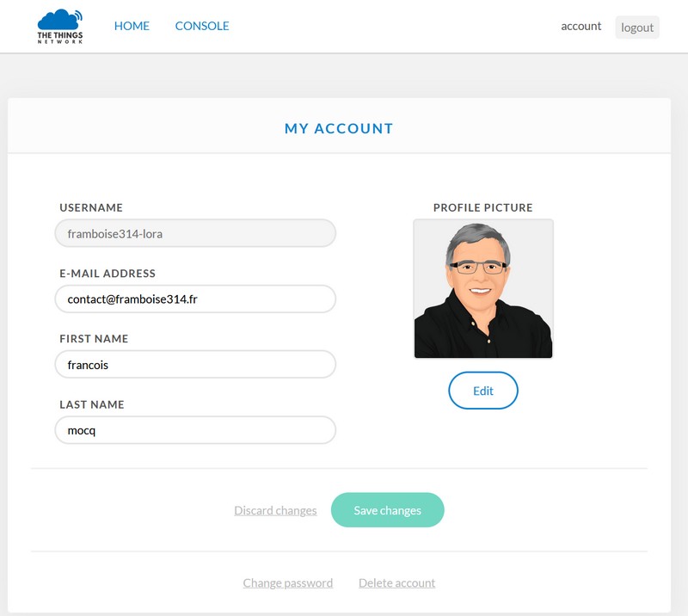
Task: Click the Discard changes link
Action: pyautogui.click(x=275, y=510)
